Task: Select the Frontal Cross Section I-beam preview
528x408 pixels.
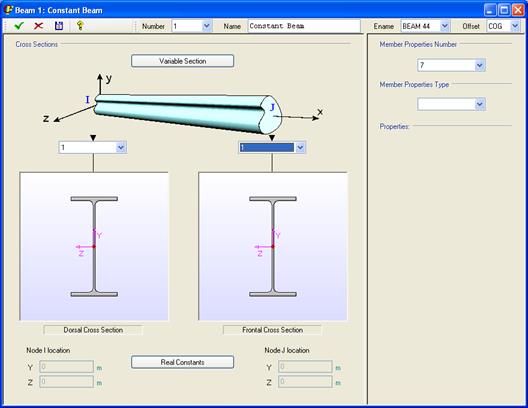Action: pos(273,246)
